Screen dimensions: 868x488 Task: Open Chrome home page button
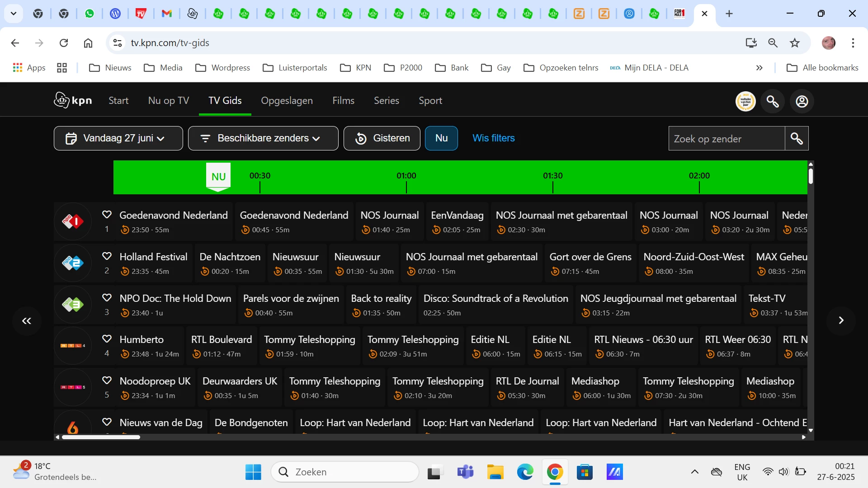click(88, 43)
